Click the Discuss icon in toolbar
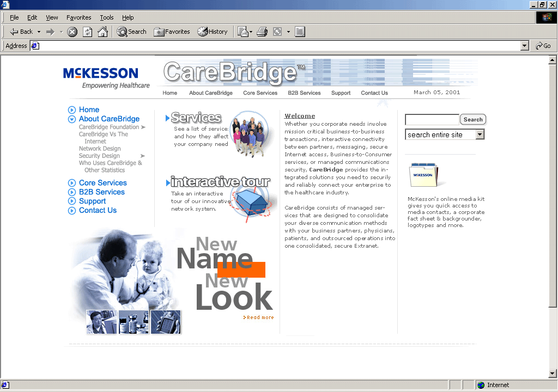 300,32
